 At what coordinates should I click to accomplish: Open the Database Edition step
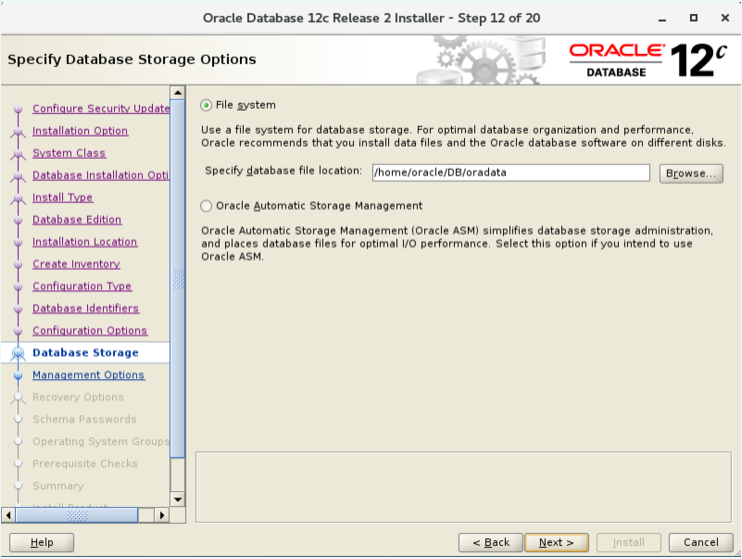click(x=77, y=220)
